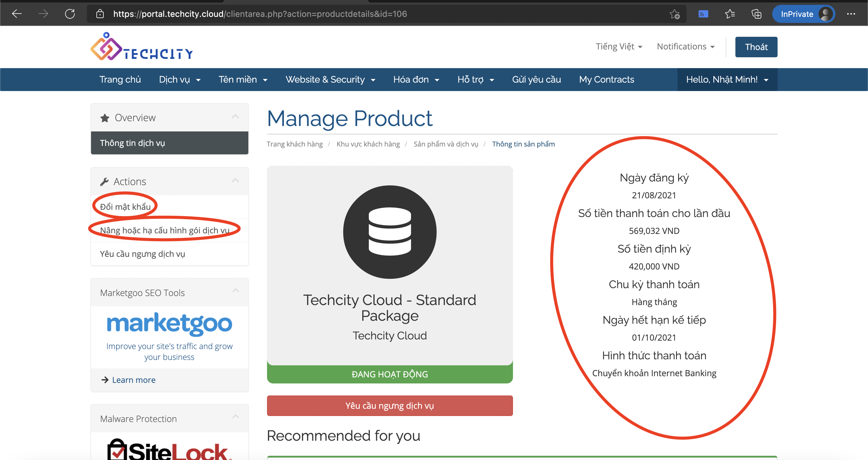The height and width of the screenshot is (460, 868).
Task: Click the Actions wrench icon
Action: tap(105, 182)
